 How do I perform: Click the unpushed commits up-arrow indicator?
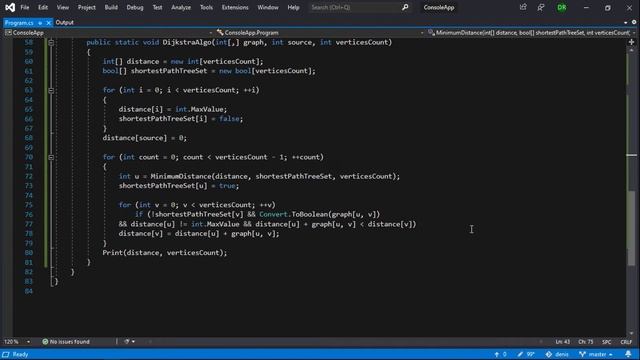click(500, 354)
